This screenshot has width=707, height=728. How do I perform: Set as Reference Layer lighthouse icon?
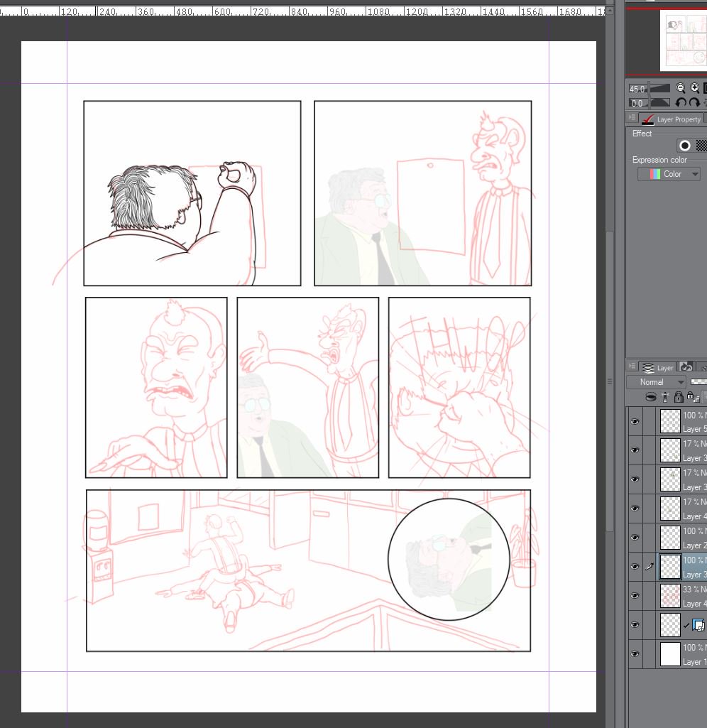[x=665, y=397]
